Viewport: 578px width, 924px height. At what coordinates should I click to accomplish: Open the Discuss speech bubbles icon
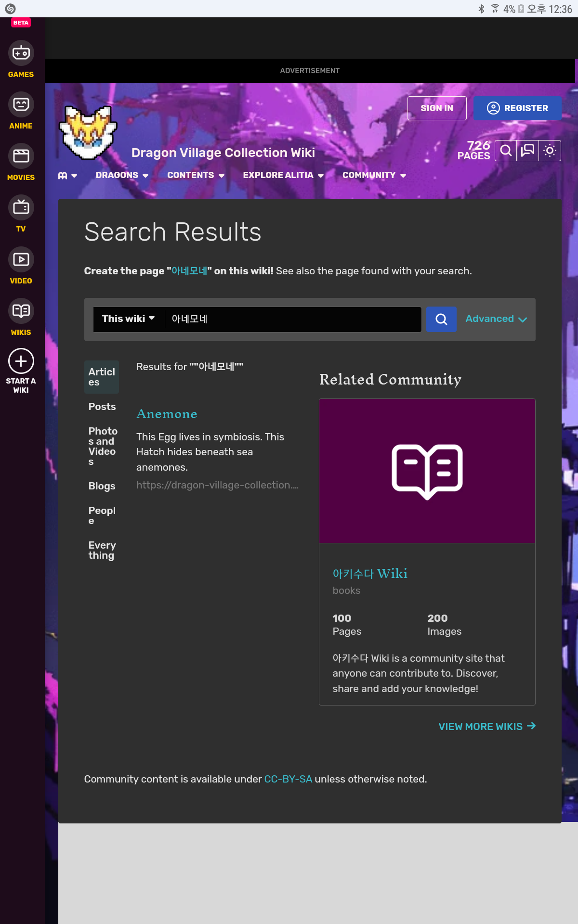(528, 151)
